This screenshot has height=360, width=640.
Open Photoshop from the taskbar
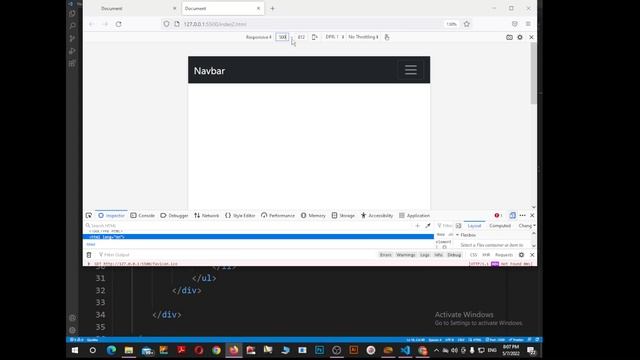point(319,350)
